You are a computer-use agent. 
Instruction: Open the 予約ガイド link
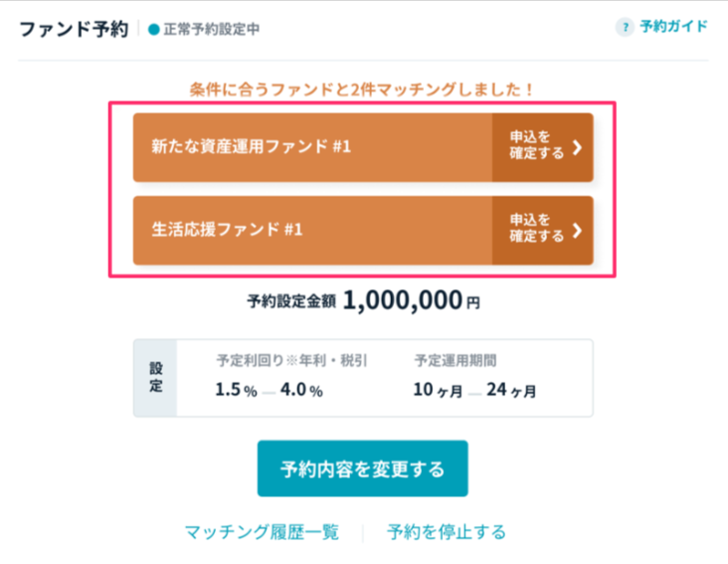click(673, 27)
